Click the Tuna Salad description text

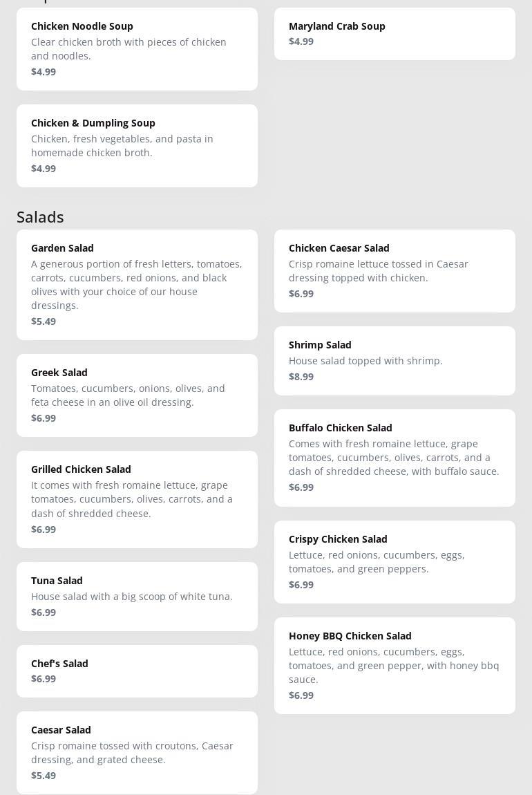[x=132, y=597]
